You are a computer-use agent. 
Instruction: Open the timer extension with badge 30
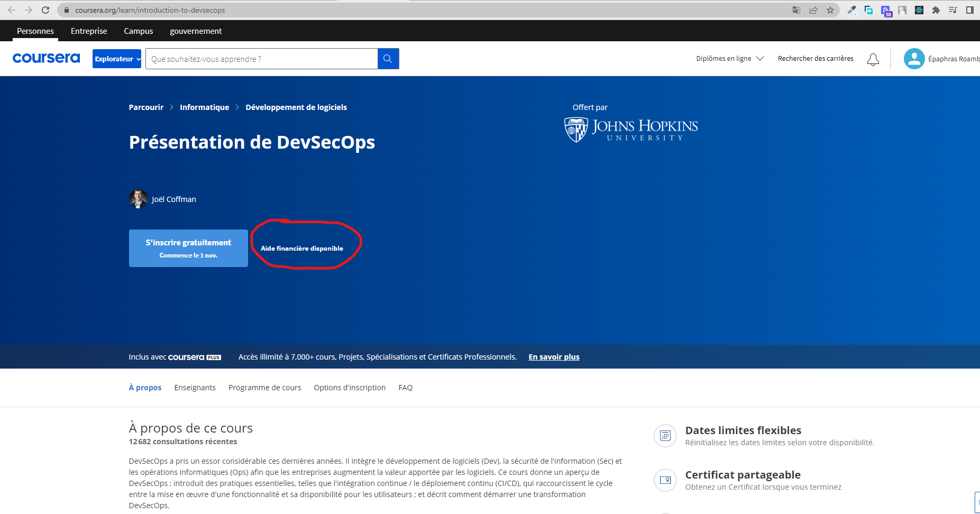(x=886, y=11)
